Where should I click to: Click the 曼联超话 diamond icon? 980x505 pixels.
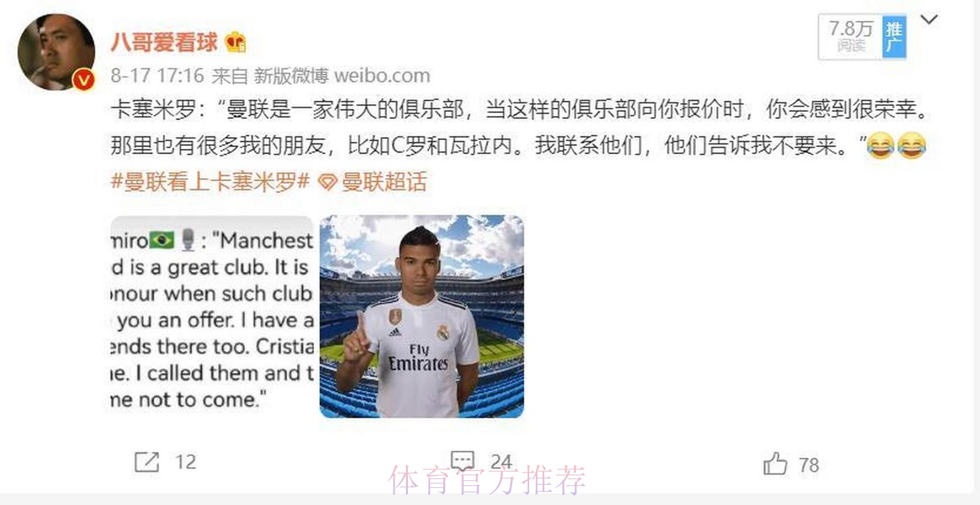coord(327,182)
